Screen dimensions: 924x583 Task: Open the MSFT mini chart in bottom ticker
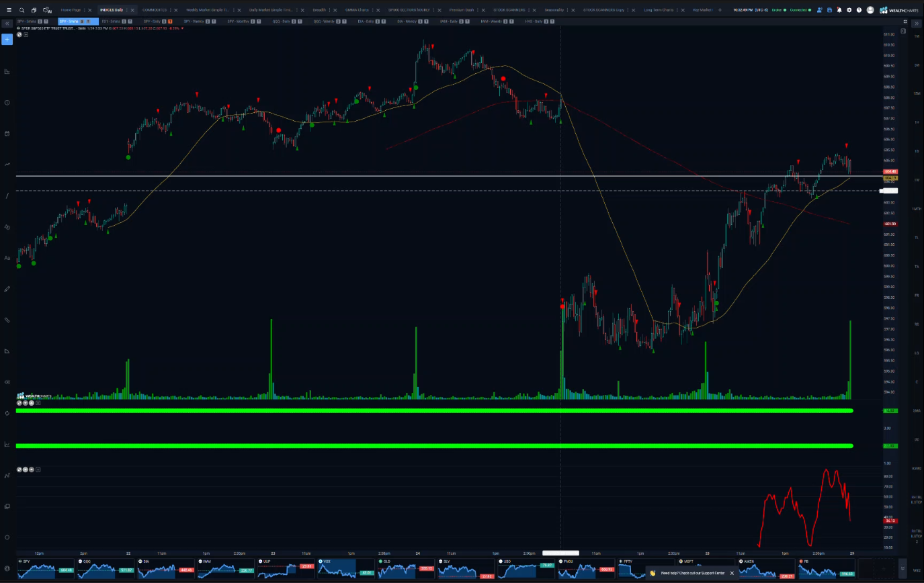tap(706, 569)
